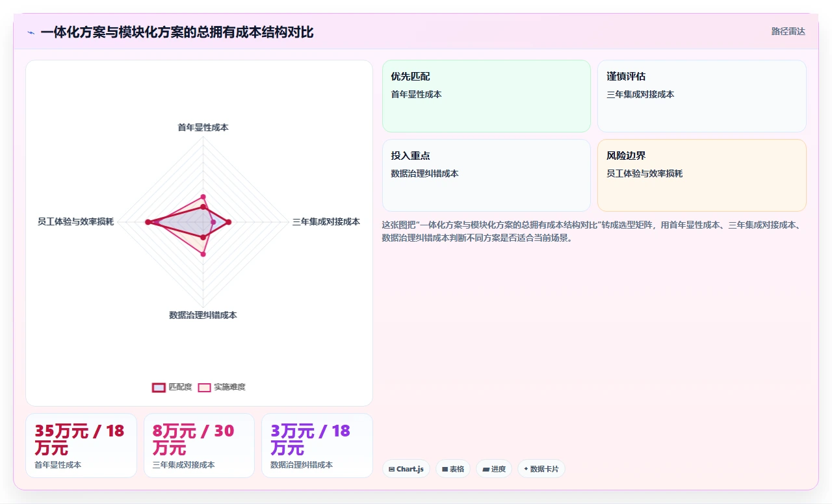The image size is (832, 504).
Task: Click the 35万元 / 18万元 value
Action: pos(79,440)
